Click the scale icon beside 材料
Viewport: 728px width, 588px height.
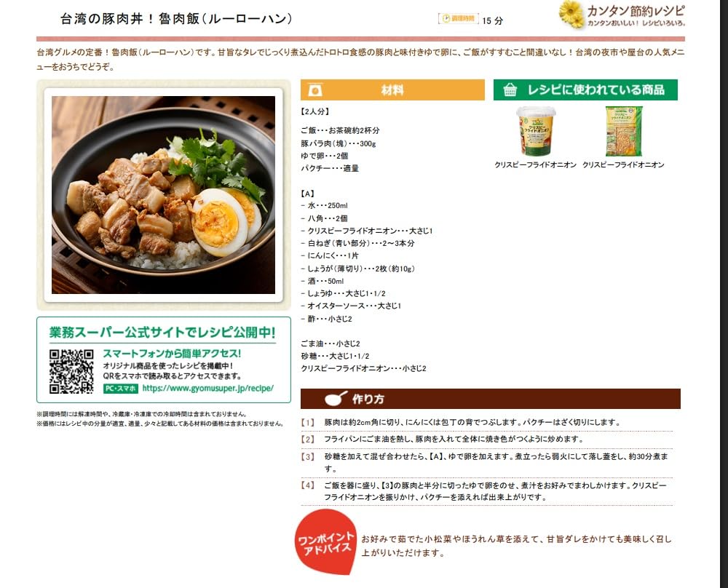[x=315, y=90]
